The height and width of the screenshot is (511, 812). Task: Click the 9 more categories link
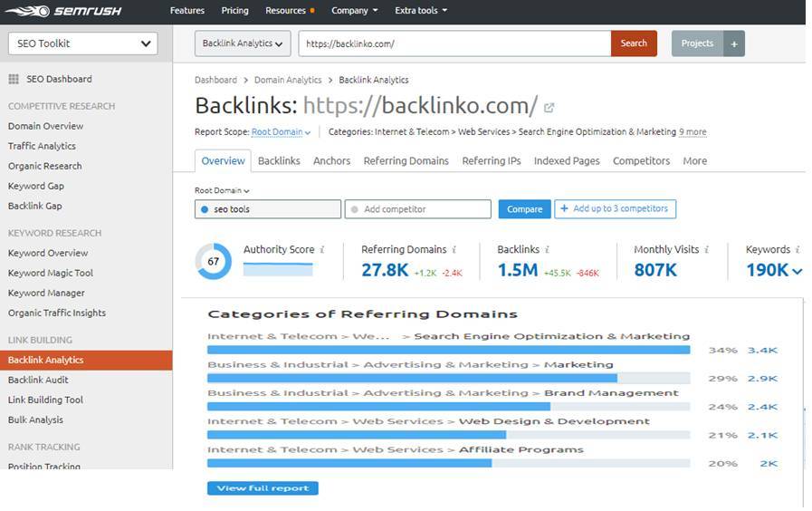point(693,132)
